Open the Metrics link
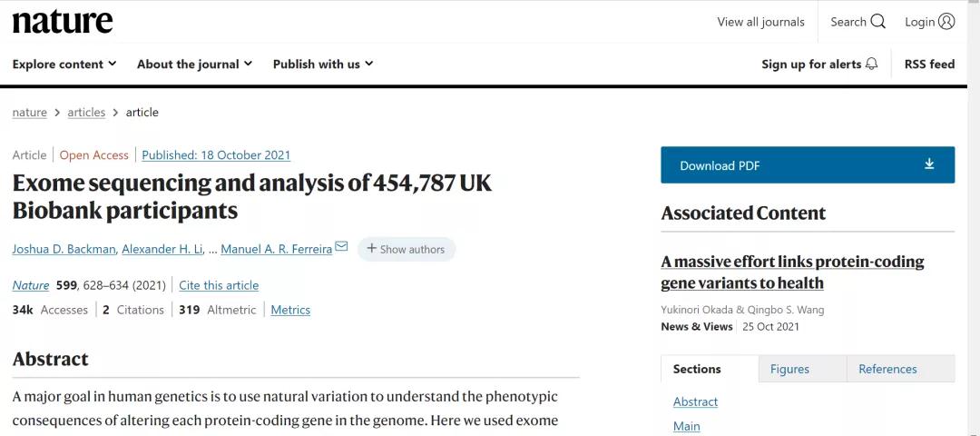The width and height of the screenshot is (980, 436). tap(290, 310)
